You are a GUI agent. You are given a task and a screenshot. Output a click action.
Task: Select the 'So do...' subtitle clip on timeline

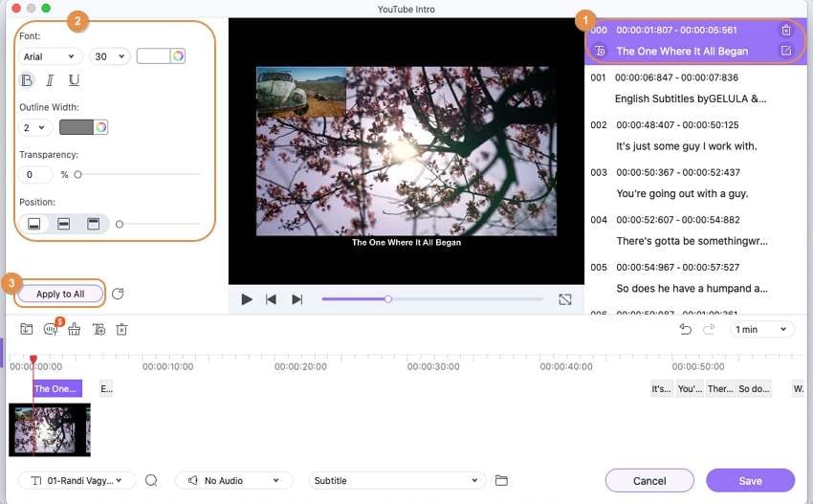pyautogui.click(x=754, y=388)
